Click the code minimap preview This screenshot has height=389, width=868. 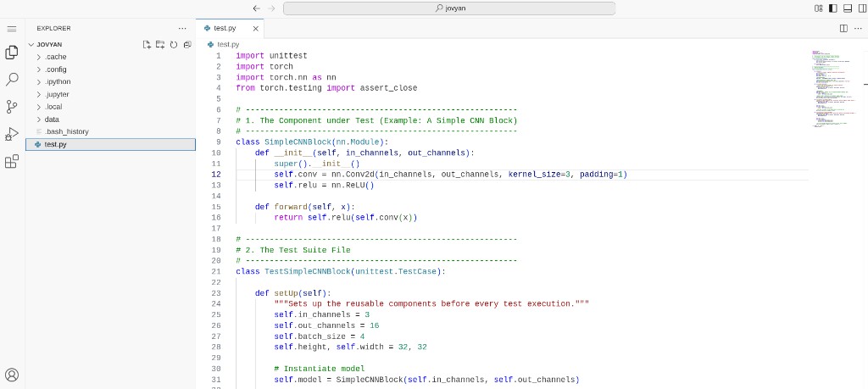pyautogui.click(x=832, y=88)
